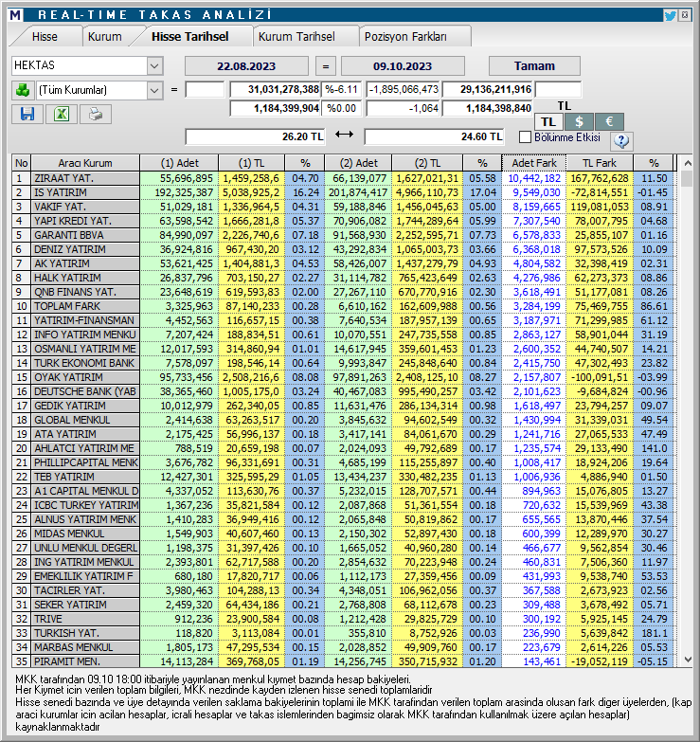Switch to the Hisse tab

[x=45, y=36]
